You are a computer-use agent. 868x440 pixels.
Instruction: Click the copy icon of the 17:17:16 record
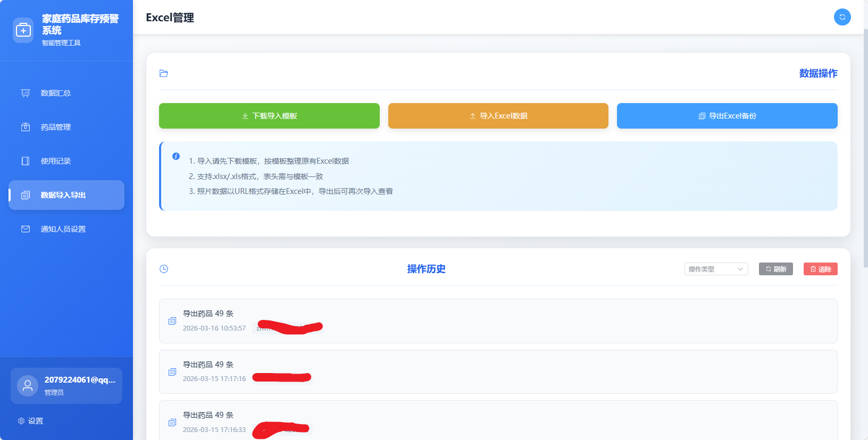(x=172, y=372)
